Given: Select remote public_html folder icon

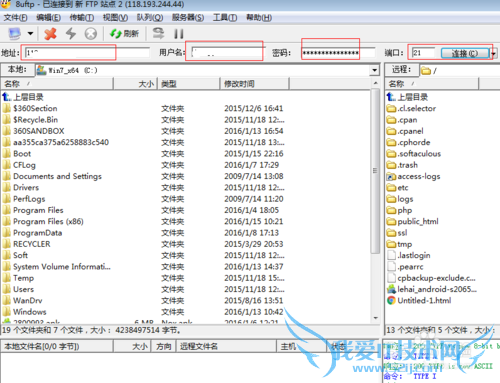Looking at the screenshot, I should [391, 221].
